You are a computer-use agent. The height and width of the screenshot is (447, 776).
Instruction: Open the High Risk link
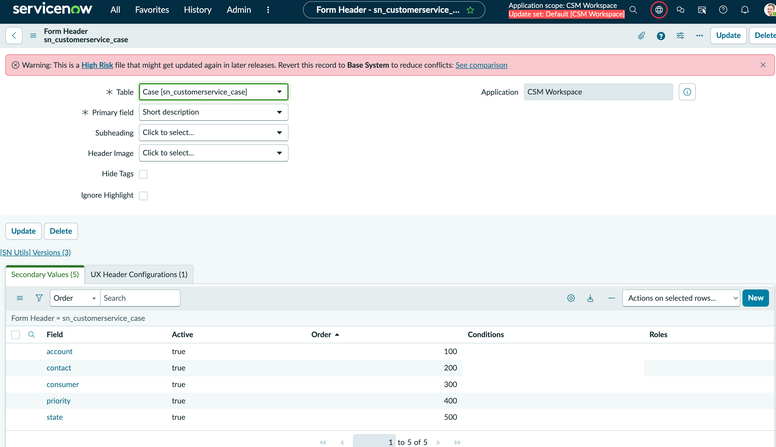coord(97,65)
